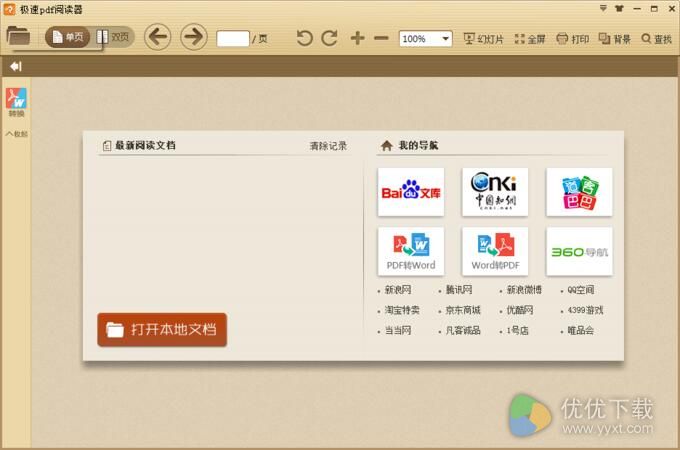Maximize the reader window

654,9
